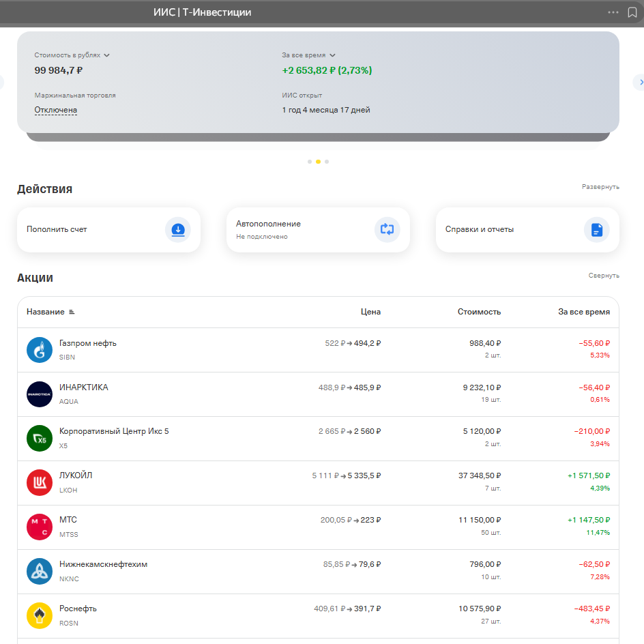The width and height of the screenshot is (644, 644).
Task: Click ИНАРКТИКА value 9 232,10 ₽
Action: click(x=482, y=387)
